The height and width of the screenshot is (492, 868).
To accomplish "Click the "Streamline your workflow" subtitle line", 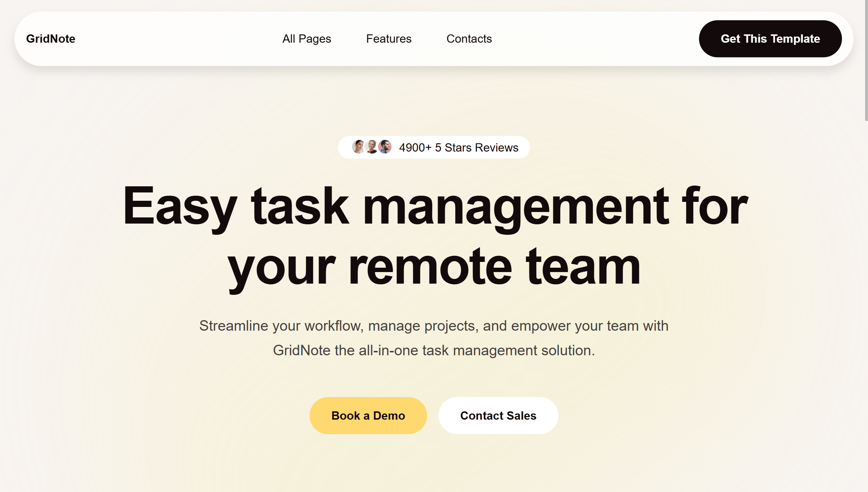I will (x=434, y=326).
